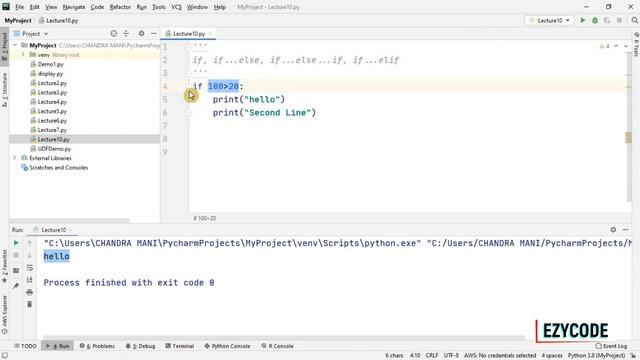Hide the Project panel minimize icon
This screenshot has height=360, width=640.
click(x=153, y=33)
